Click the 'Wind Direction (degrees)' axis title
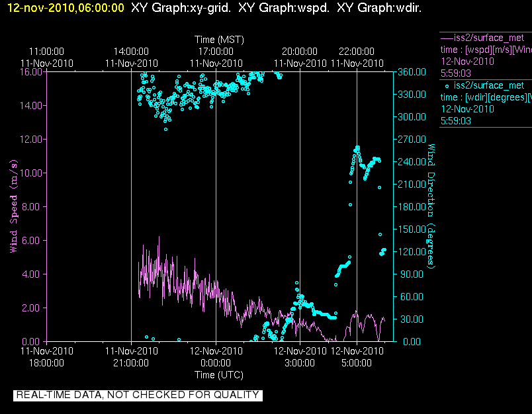This screenshot has width=532, height=414. tap(431, 206)
